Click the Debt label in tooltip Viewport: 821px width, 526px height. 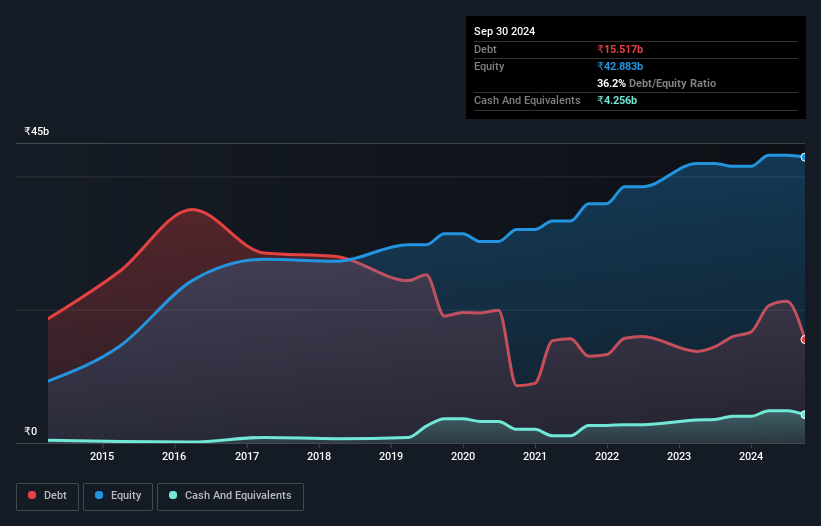(x=485, y=49)
